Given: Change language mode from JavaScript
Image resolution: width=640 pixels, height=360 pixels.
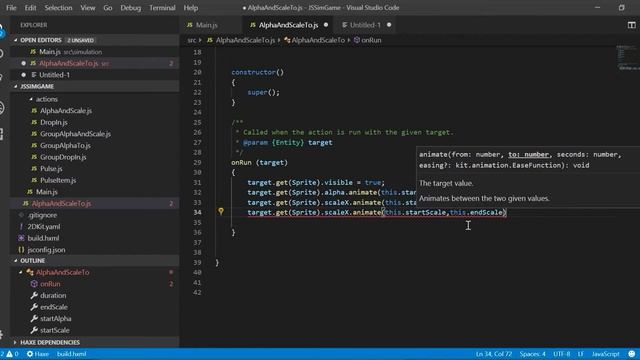Looking at the screenshot, I should 605,354.
